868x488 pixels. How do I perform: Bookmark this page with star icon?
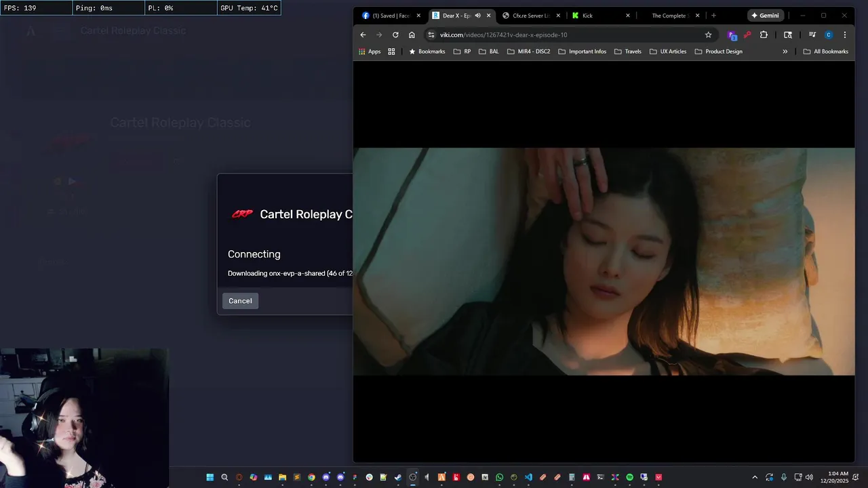tap(708, 35)
